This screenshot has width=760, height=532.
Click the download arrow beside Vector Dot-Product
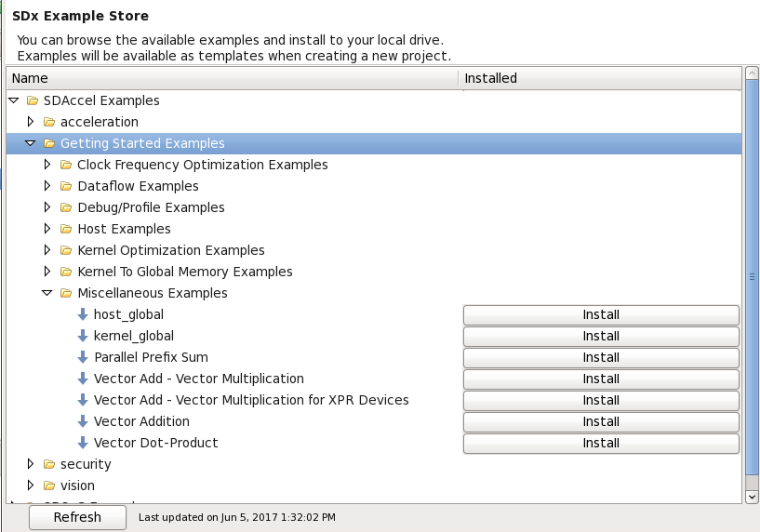click(x=83, y=443)
